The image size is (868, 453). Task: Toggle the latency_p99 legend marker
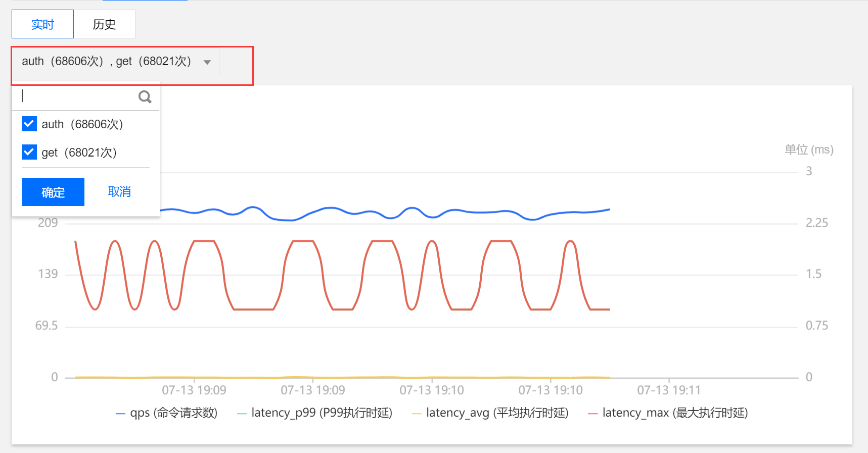tap(242, 414)
